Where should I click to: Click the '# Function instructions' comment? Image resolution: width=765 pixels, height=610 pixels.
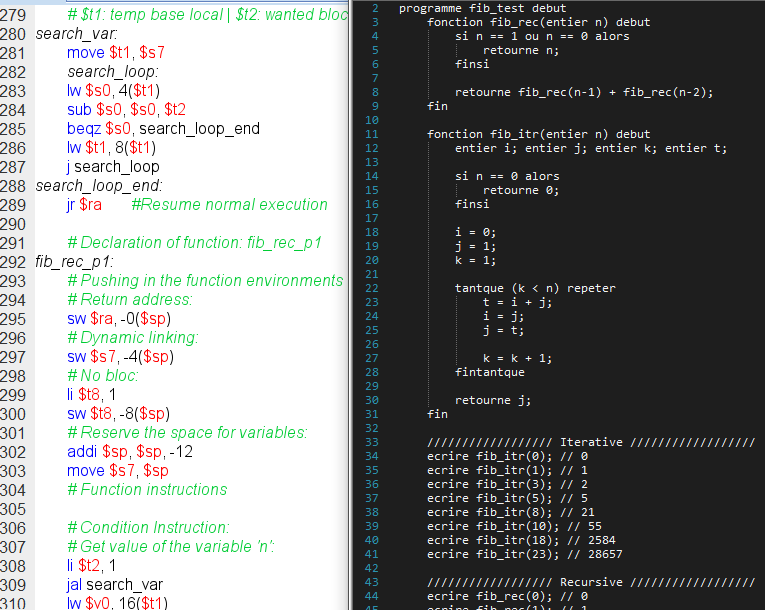tap(147, 490)
